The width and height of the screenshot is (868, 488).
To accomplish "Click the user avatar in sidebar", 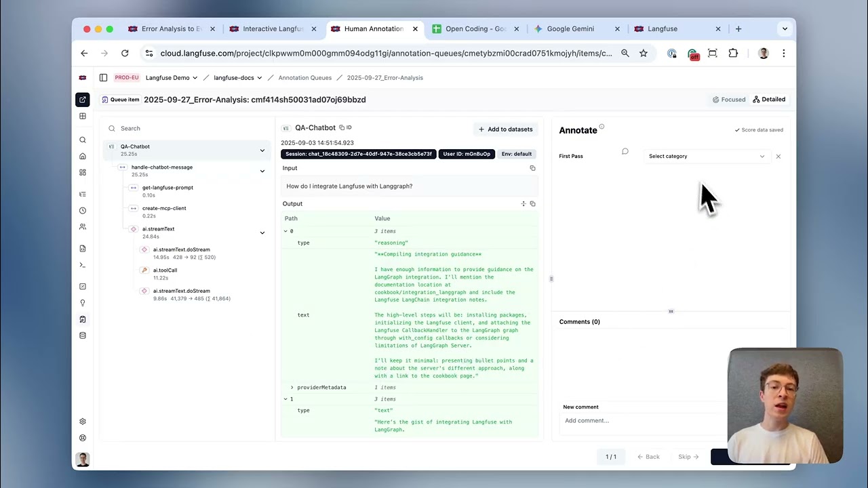I will point(83,460).
